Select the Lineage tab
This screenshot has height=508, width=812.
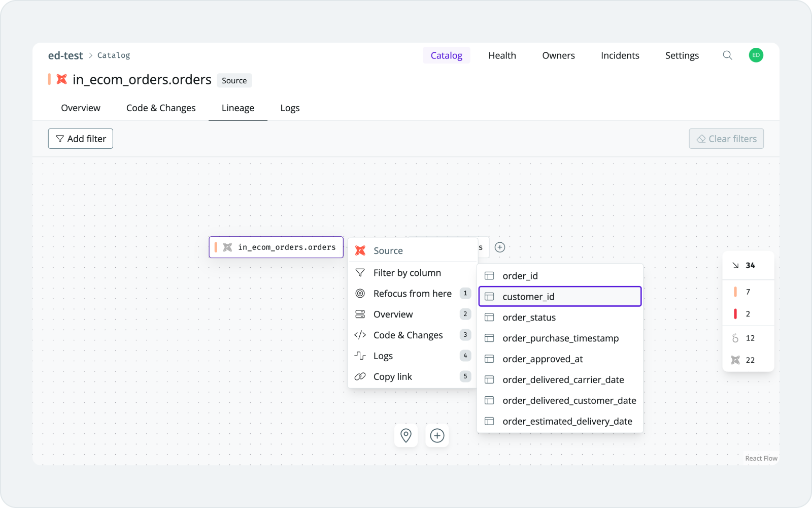[238, 108]
